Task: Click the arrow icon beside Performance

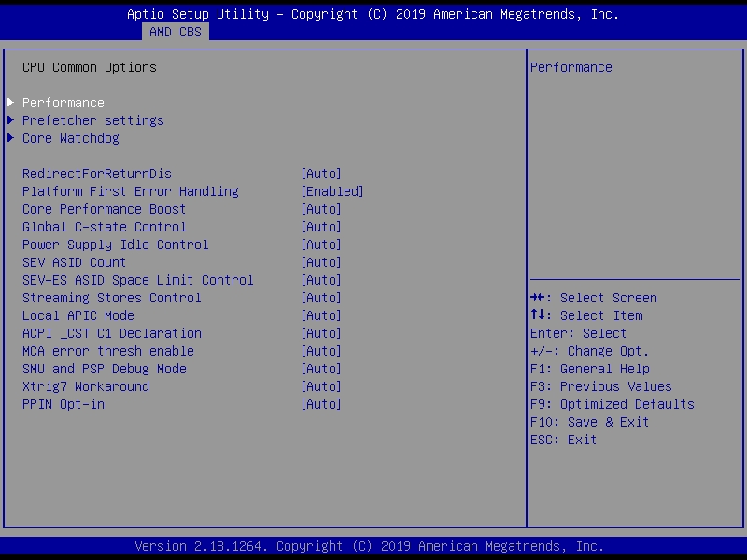Action: (x=11, y=103)
